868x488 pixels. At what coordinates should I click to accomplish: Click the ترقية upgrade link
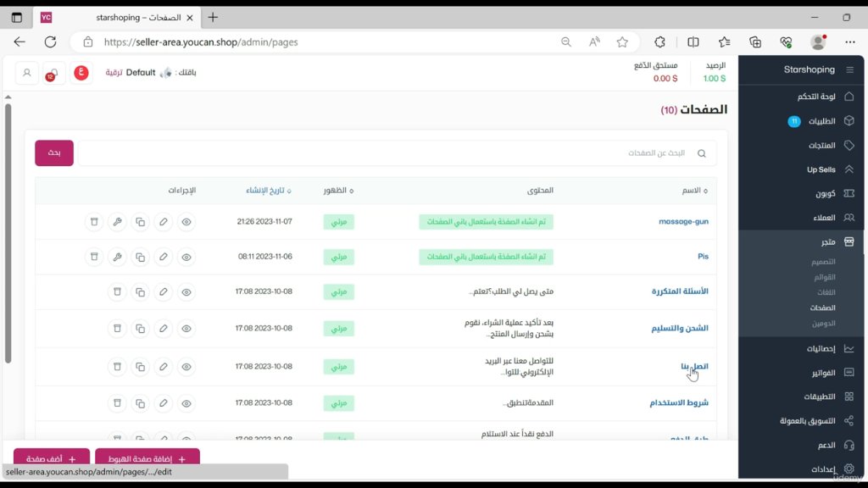click(114, 73)
